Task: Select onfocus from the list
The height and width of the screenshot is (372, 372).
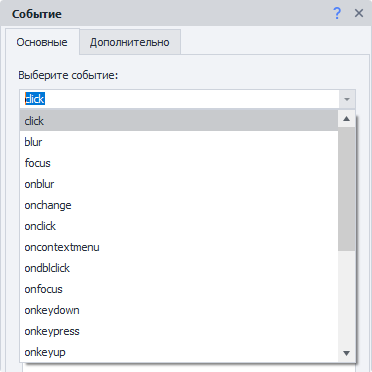Action: [x=179, y=289]
